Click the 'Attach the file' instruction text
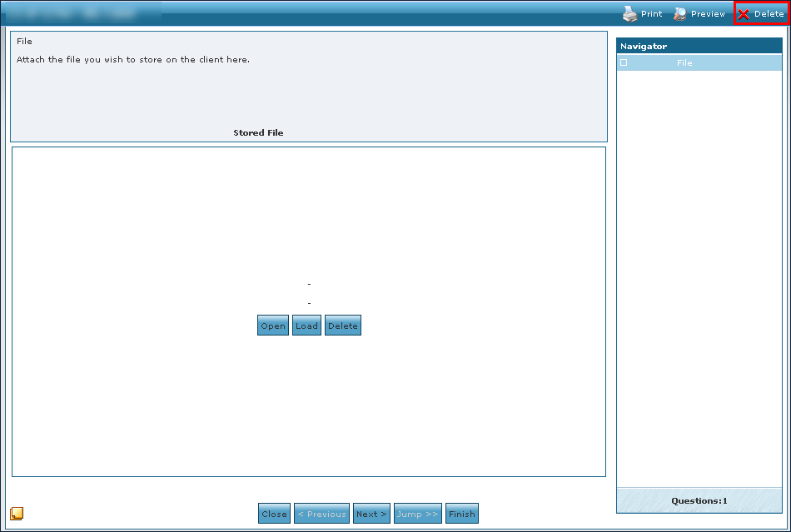 coord(133,60)
